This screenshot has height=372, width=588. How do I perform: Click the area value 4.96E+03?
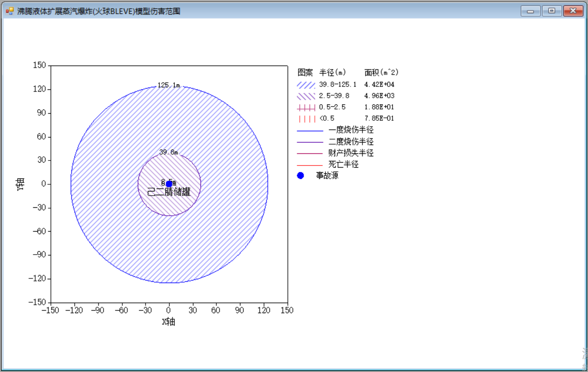pyautogui.click(x=379, y=96)
